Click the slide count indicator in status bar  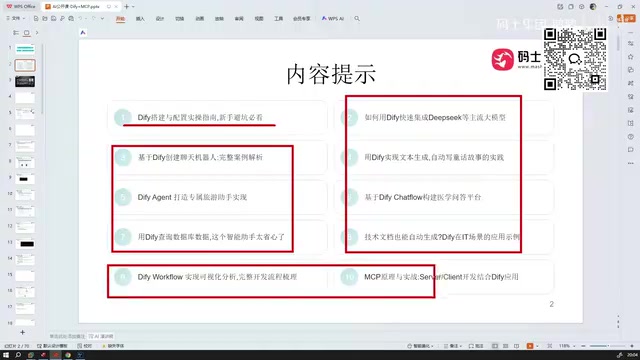pos(16,346)
